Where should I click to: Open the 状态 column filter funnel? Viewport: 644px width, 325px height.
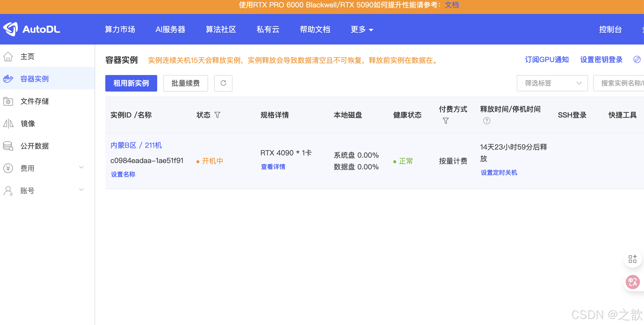point(217,115)
